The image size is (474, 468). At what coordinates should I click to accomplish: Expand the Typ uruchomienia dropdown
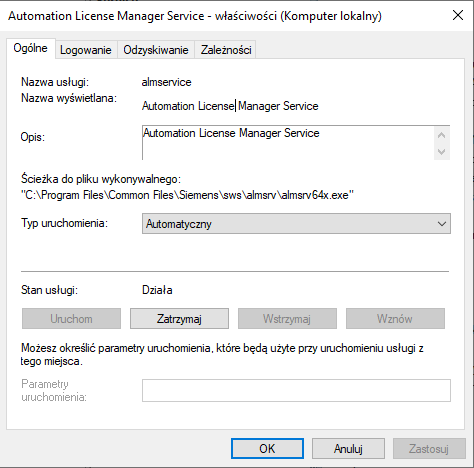click(296, 224)
